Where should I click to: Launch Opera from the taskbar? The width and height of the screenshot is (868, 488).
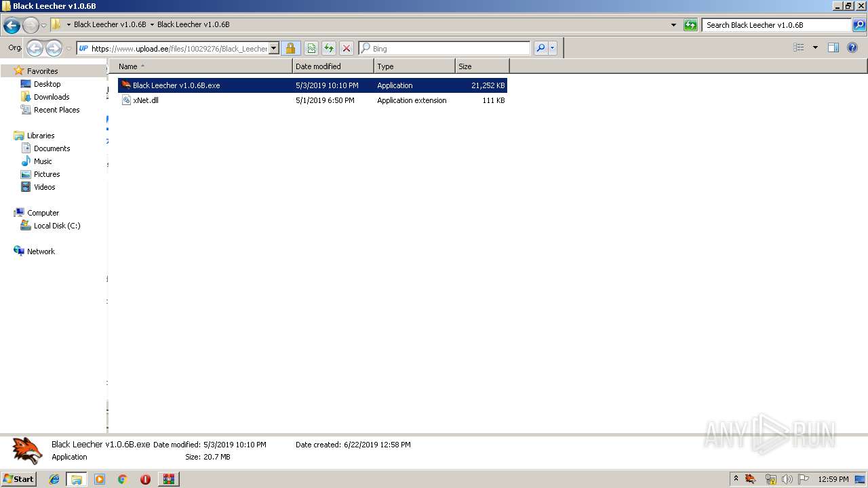[x=145, y=479]
